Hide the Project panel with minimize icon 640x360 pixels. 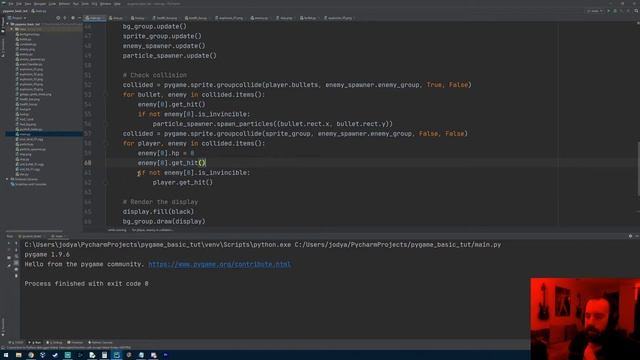[x=79, y=18]
